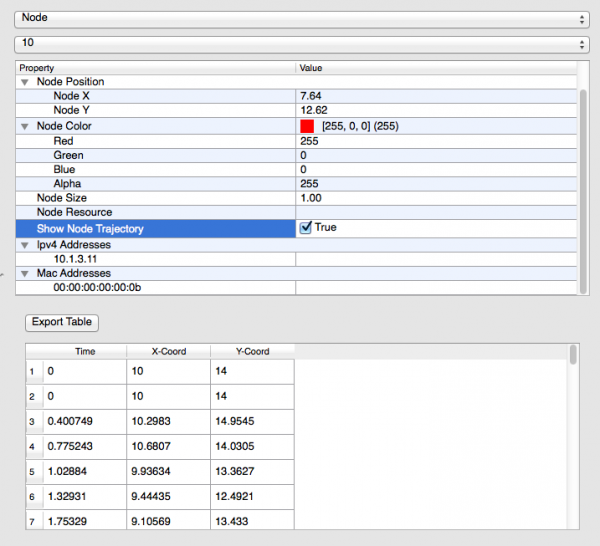Edit the Node Size value 1.00
This screenshot has height=546, width=600.
pyautogui.click(x=435, y=199)
